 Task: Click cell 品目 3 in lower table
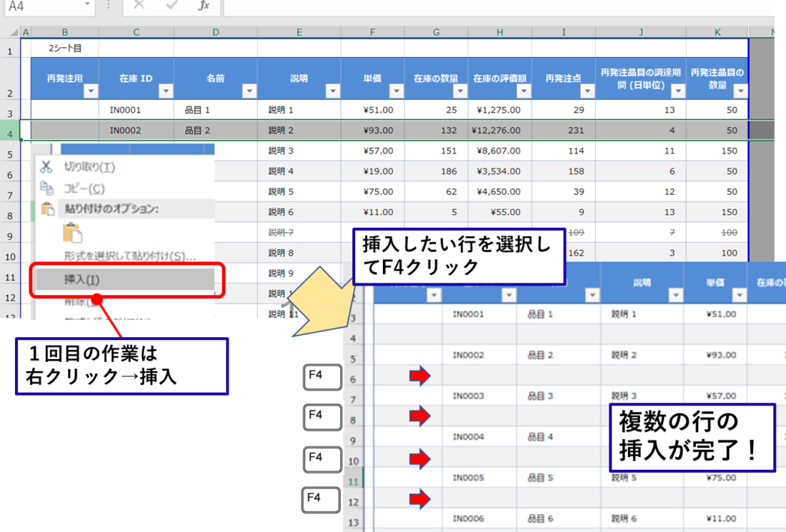point(559,396)
